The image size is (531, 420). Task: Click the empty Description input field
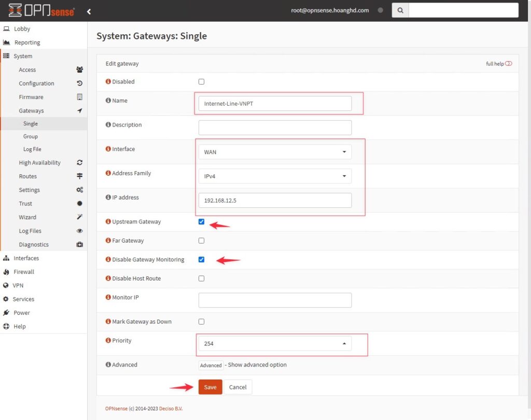click(x=275, y=128)
